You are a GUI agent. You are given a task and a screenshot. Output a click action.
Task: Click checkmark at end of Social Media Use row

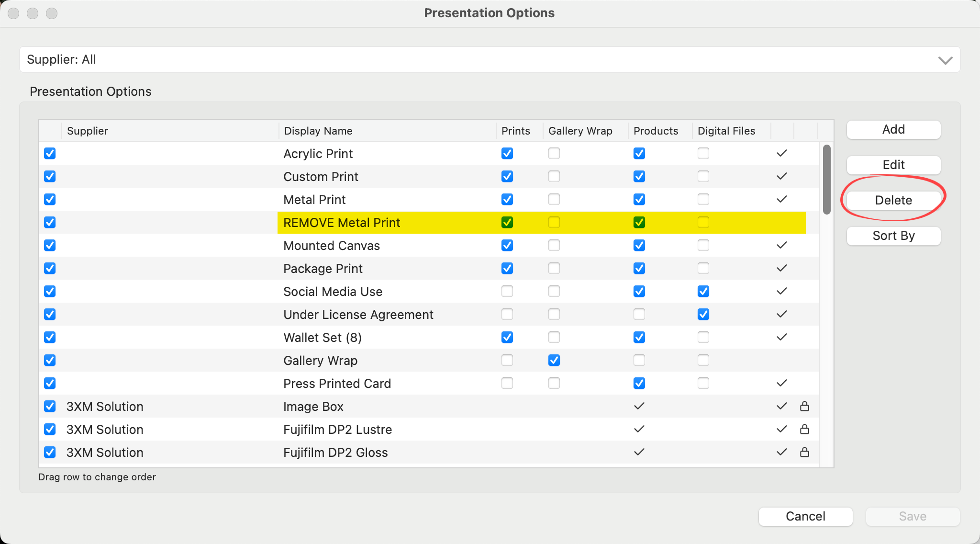[781, 291]
